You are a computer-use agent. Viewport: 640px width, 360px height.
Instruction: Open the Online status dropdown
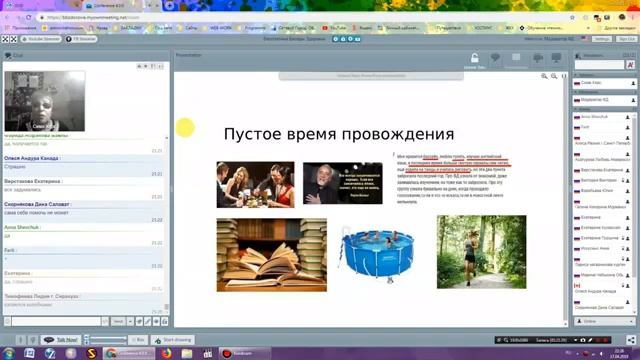pyautogui.click(x=604, y=322)
